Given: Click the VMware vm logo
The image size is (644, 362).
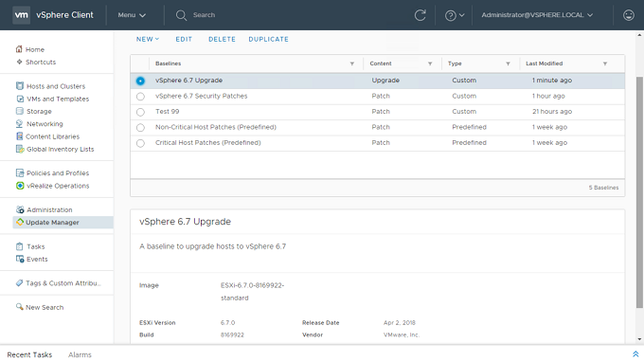Looking at the screenshot, I should [x=22, y=15].
